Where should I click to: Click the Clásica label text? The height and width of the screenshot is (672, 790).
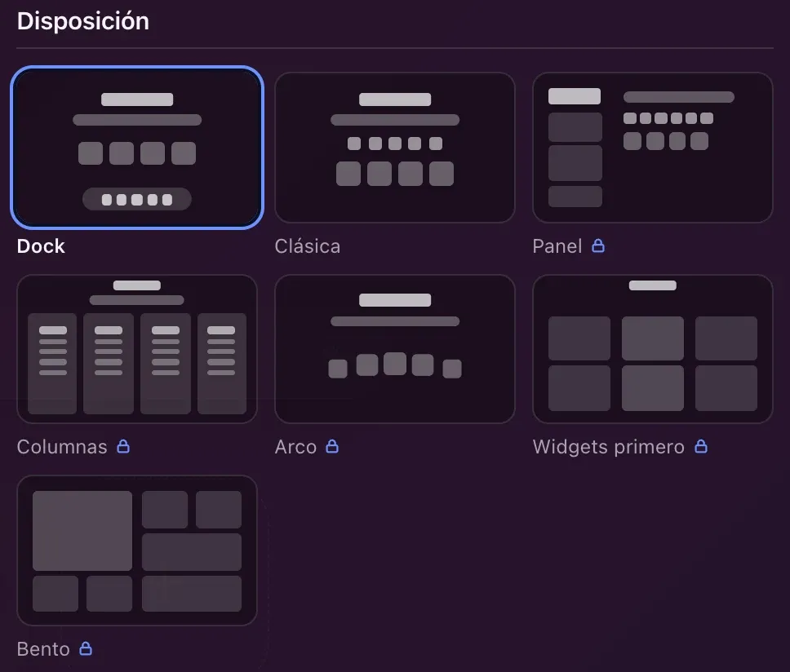(x=308, y=246)
